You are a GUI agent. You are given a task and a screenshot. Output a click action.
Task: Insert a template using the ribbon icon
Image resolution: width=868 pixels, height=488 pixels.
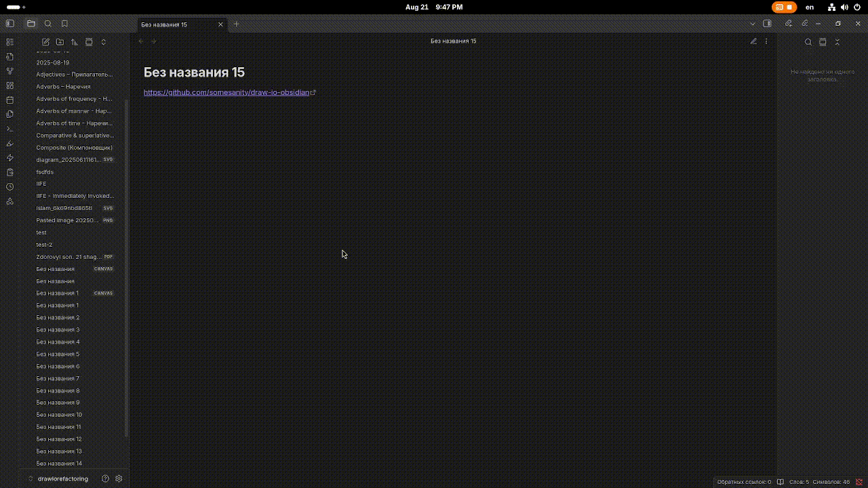[x=9, y=171]
